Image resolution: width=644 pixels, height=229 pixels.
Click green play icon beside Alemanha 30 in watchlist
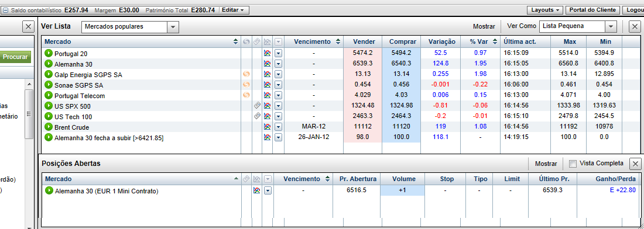point(49,64)
